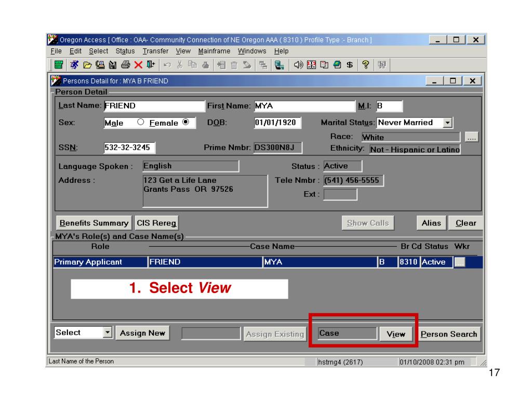Screen dimensions: 532x399
Task: Click the Last Name field containing FRIEND
Action: tap(154, 106)
